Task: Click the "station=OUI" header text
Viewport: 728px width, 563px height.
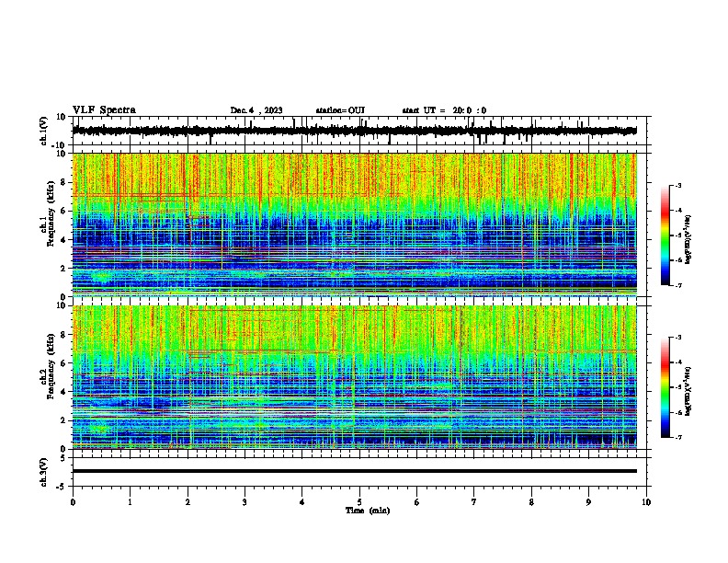Action: [340, 110]
